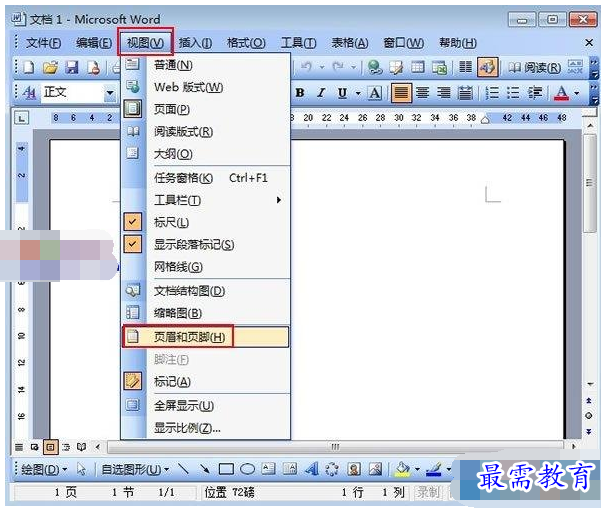601x508 pixels.
Task: Click the New blank document icon
Action: click(29, 67)
